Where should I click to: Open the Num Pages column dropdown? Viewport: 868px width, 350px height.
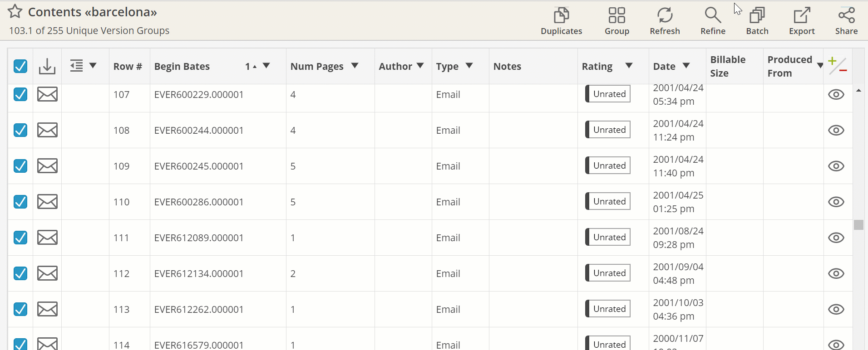tap(355, 66)
